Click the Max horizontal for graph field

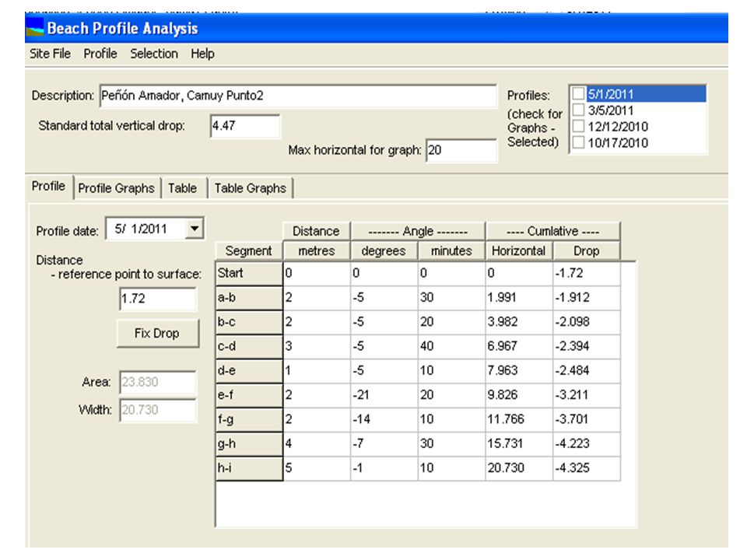461,150
